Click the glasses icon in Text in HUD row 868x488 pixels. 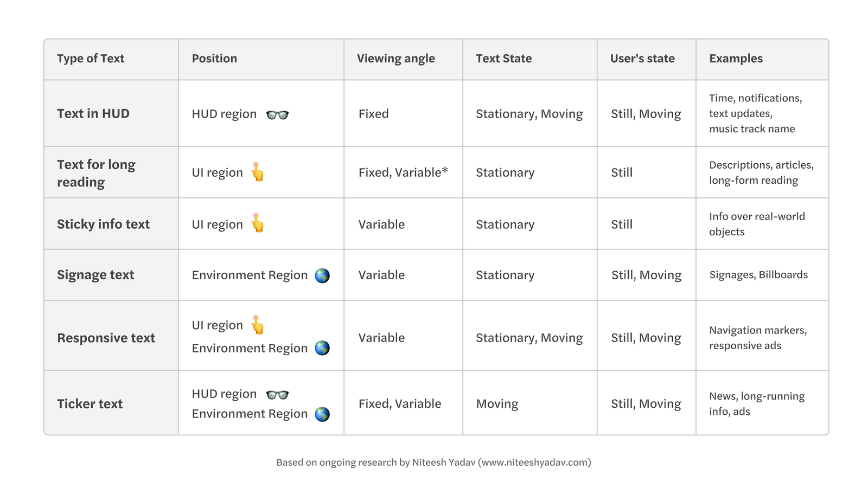point(277,114)
